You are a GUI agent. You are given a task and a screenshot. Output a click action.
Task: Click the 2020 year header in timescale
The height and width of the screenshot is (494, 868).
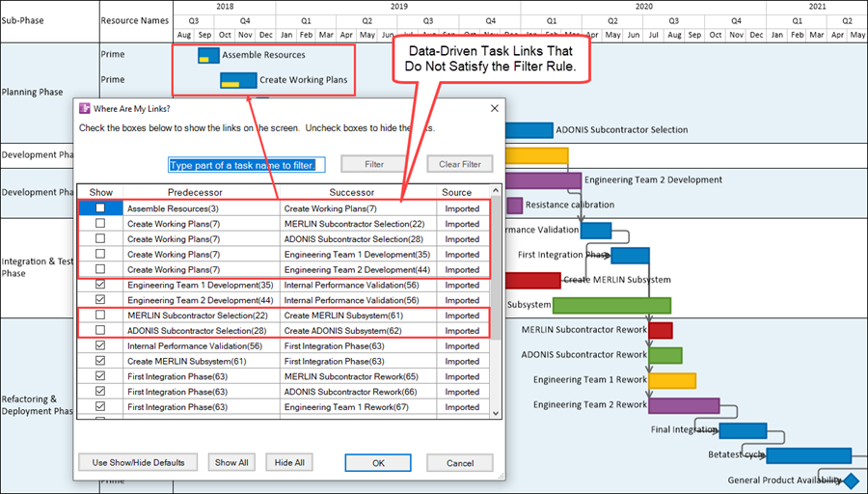(643, 7)
